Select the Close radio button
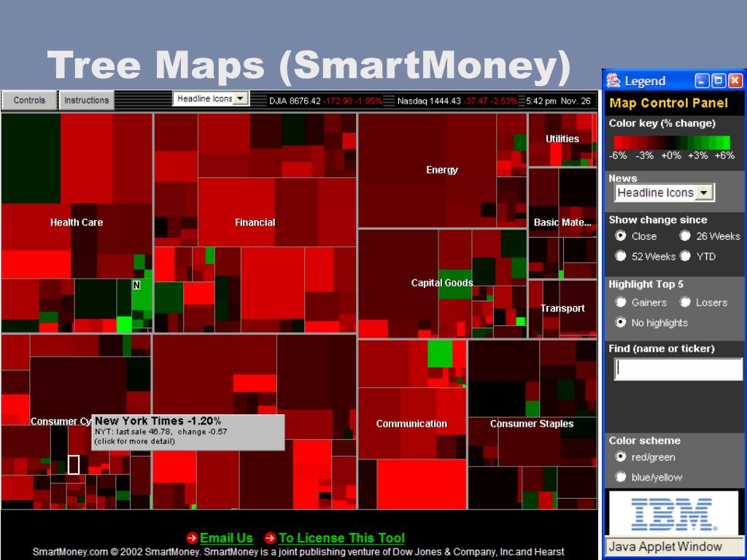 click(620, 236)
